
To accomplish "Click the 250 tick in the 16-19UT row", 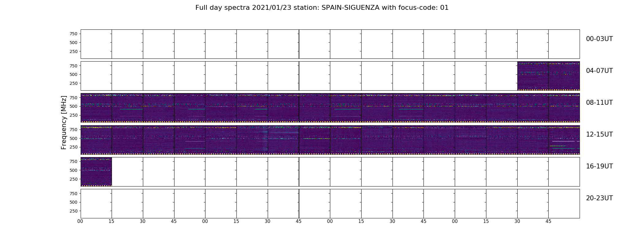I will coord(74,179).
